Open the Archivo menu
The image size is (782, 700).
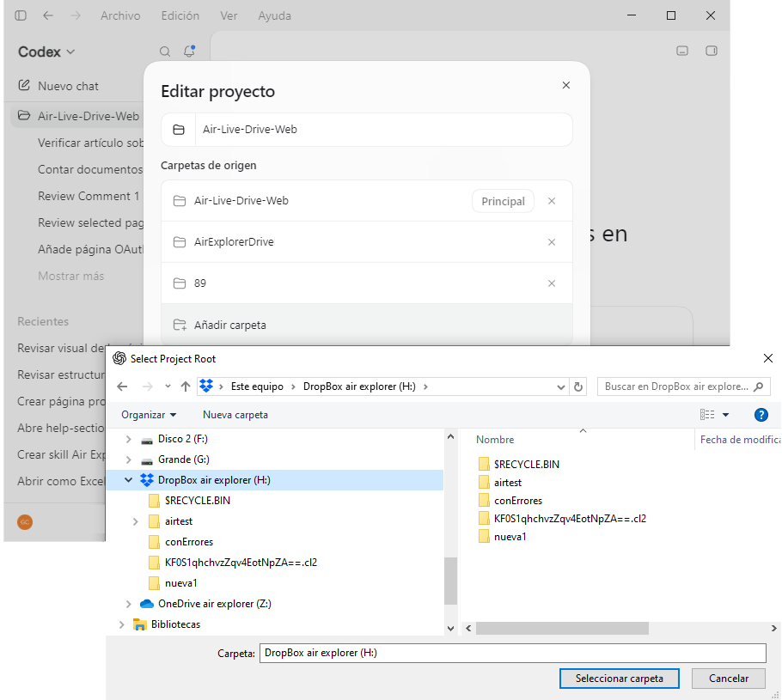120,15
